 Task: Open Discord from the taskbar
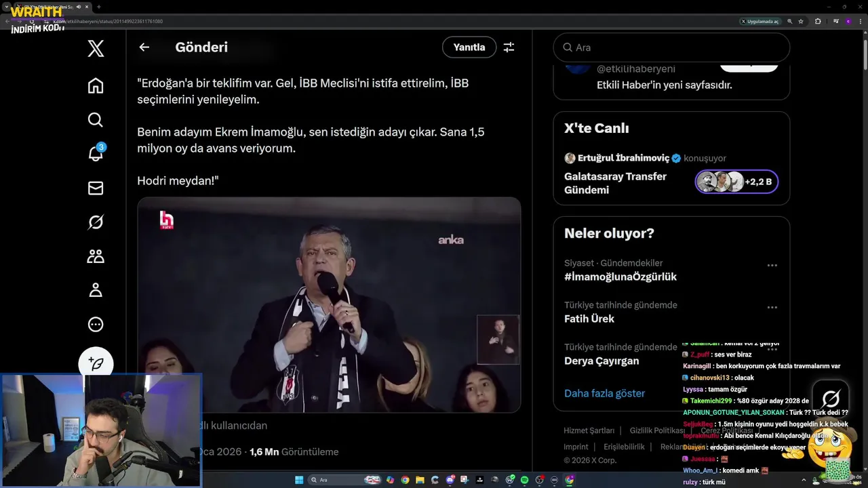(x=450, y=480)
